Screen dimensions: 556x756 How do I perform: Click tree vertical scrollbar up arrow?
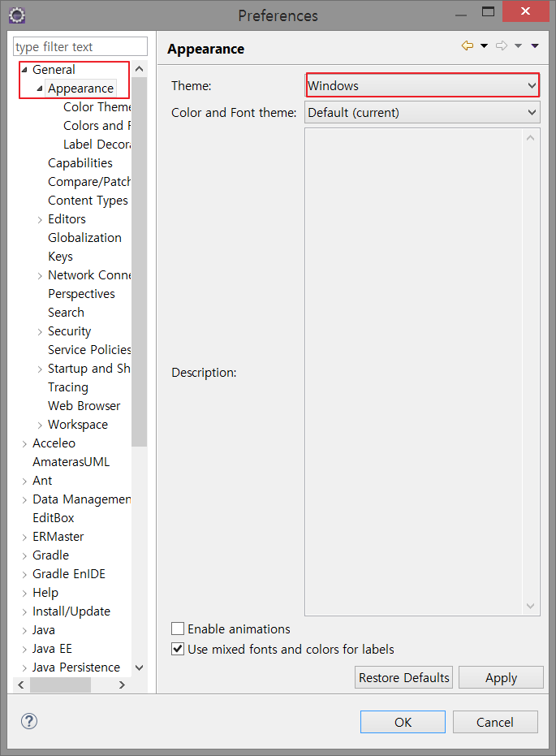point(140,69)
